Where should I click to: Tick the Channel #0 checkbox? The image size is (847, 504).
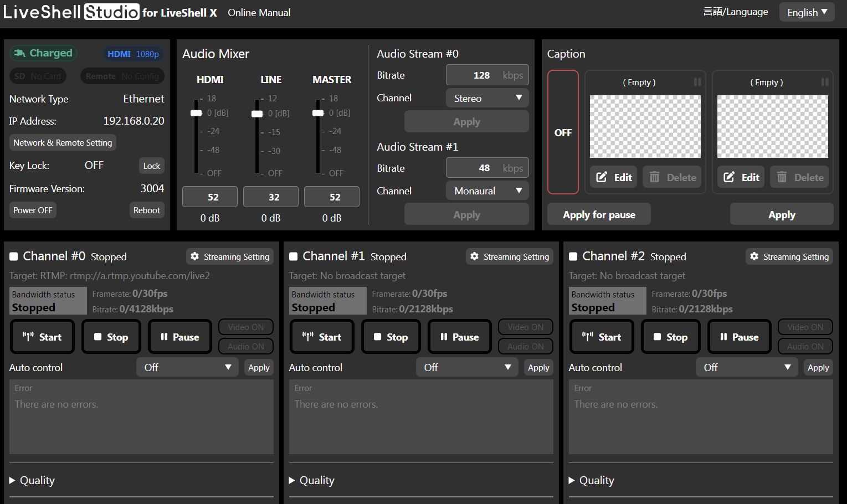14,256
